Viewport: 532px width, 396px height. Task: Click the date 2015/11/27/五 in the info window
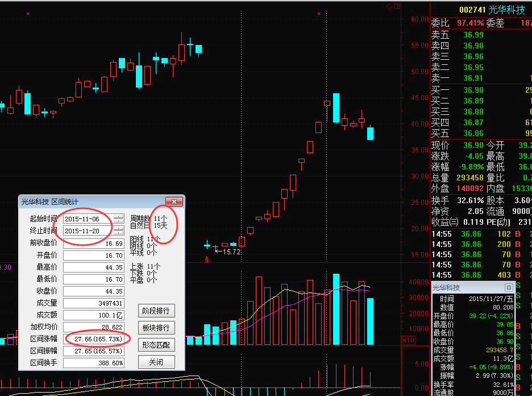pos(491,299)
